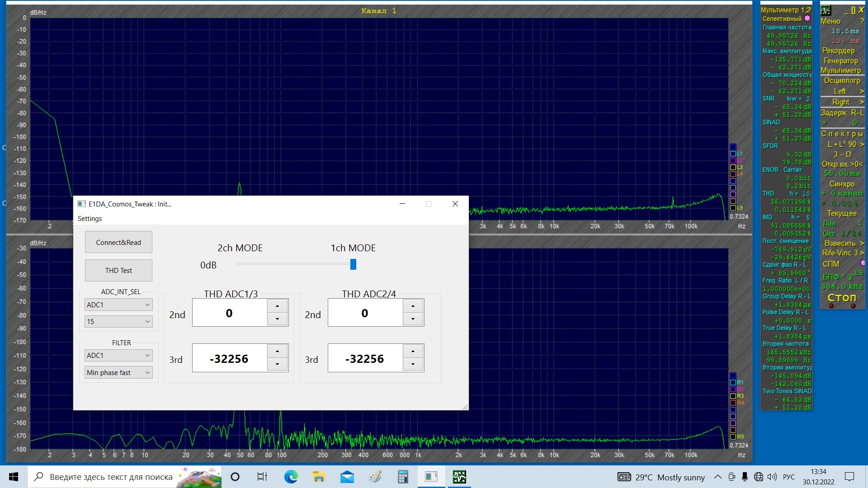
Task: Toggle the L1 trace checkbox
Action: click(733, 154)
